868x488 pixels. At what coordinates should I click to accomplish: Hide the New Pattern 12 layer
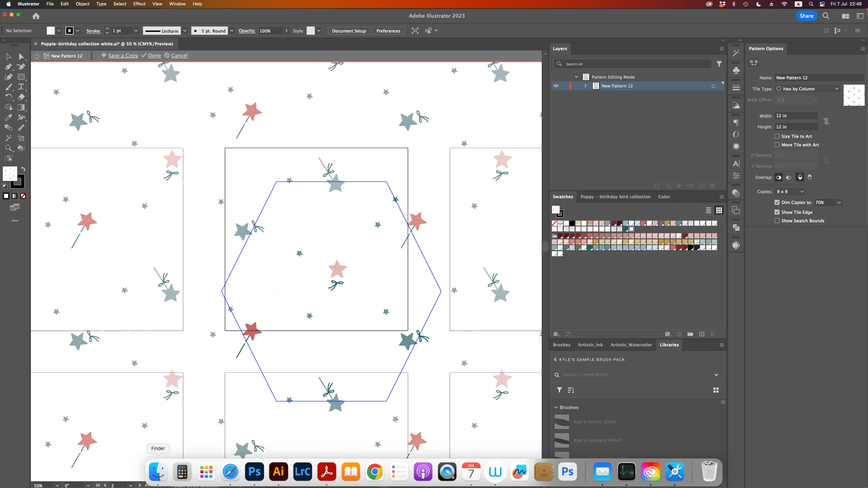point(556,86)
